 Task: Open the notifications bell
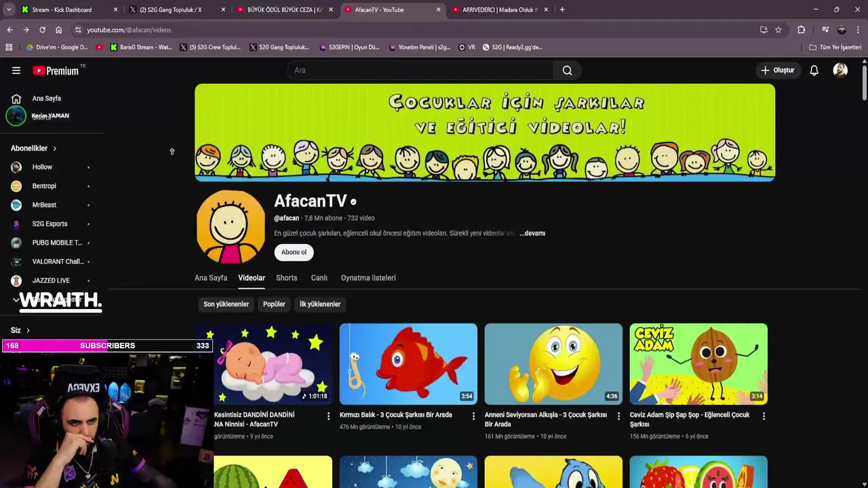[x=814, y=70]
